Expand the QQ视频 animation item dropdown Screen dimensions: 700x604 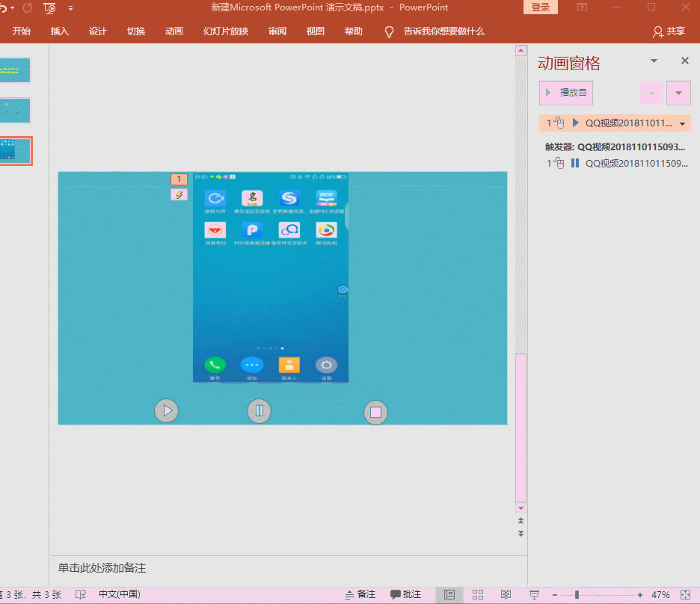681,123
